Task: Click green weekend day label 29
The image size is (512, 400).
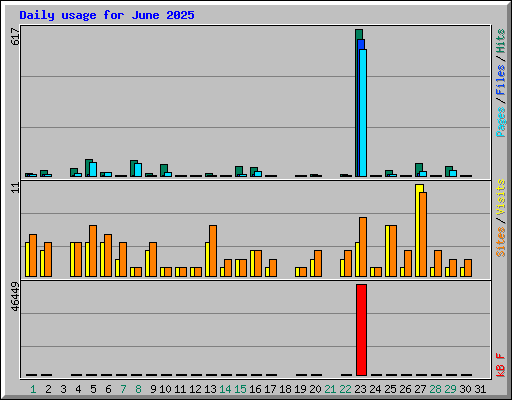Action: point(450,389)
